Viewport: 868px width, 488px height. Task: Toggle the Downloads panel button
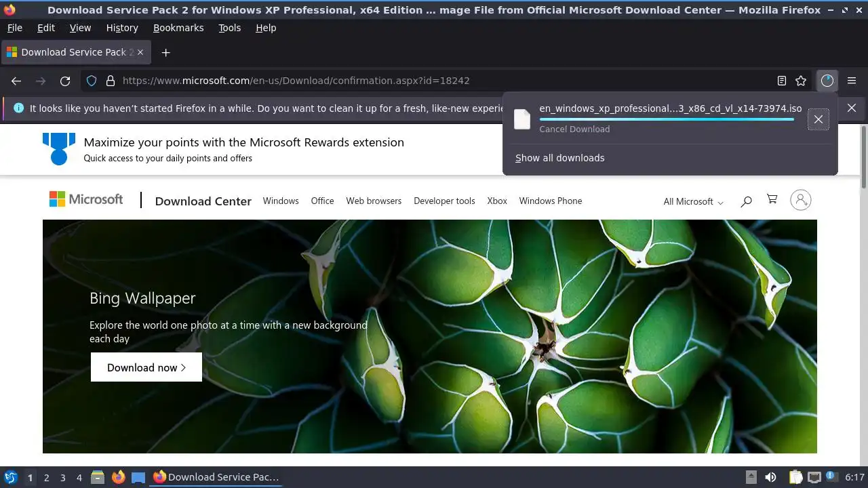tap(827, 81)
